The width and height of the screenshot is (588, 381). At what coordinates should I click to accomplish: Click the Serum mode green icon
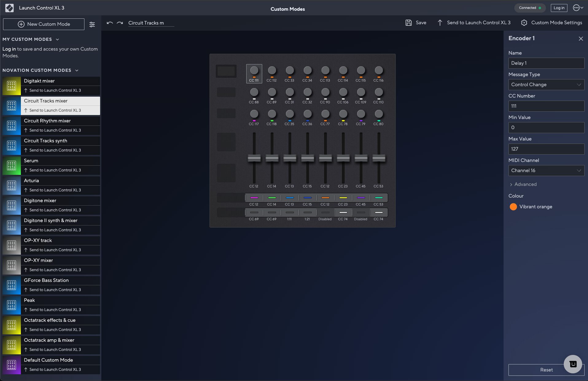(12, 166)
